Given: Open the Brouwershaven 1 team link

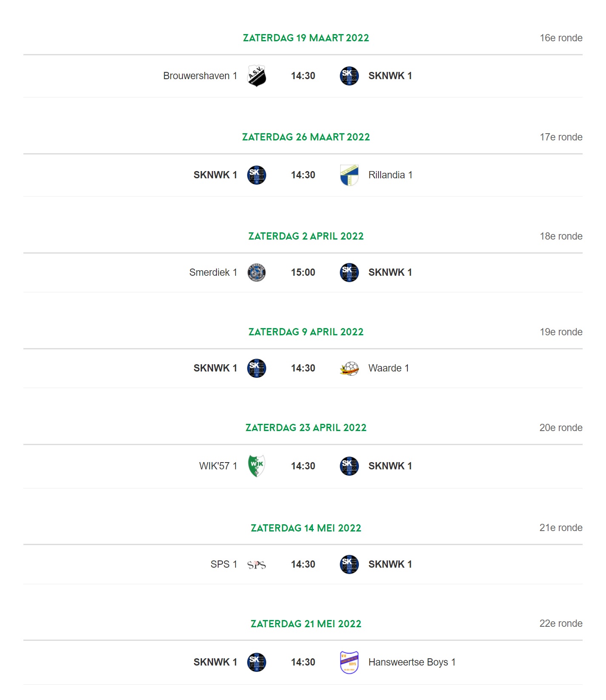Looking at the screenshot, I should [200, 76].
